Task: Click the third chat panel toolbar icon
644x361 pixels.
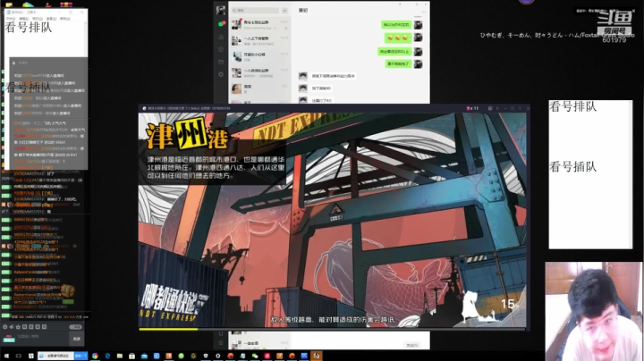Action: [18, 327]
